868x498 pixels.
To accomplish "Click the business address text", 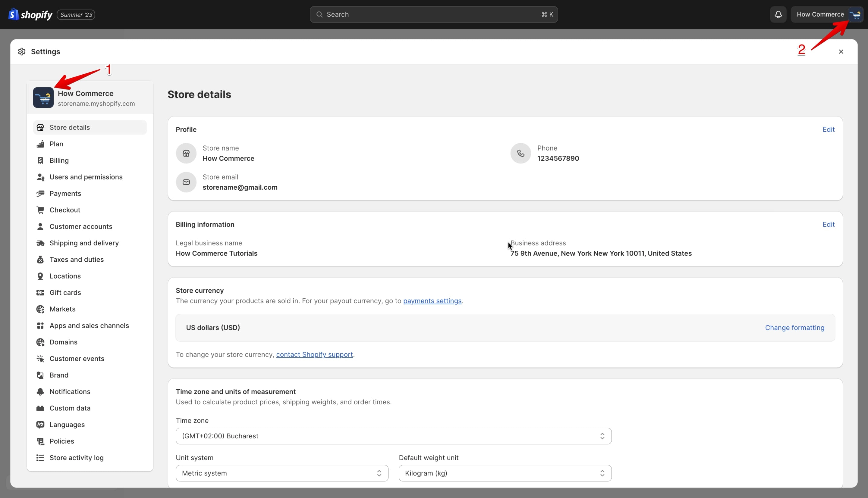I will tap(601, 253).
